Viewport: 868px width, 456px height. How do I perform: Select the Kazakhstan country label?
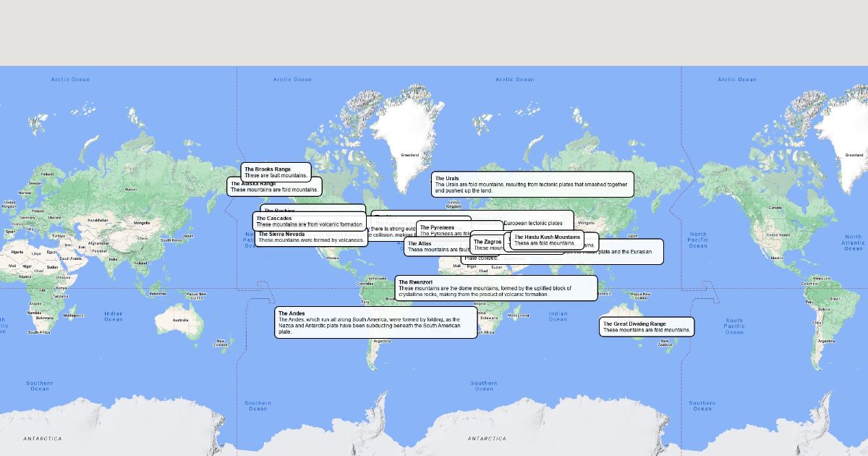tap(98, 220)
